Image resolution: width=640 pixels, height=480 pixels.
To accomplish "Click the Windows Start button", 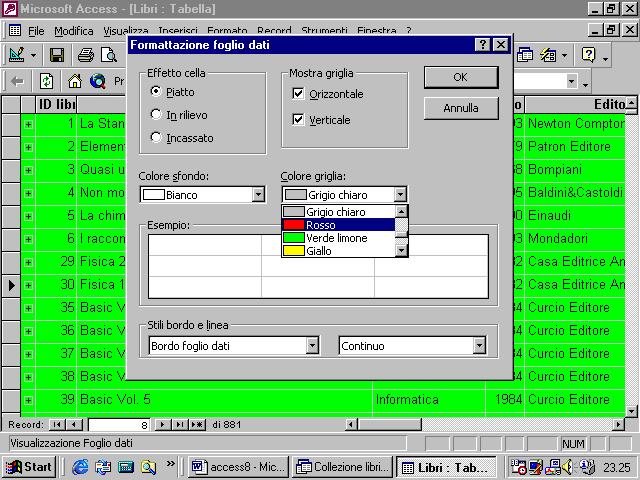I will tap(29, 467).
